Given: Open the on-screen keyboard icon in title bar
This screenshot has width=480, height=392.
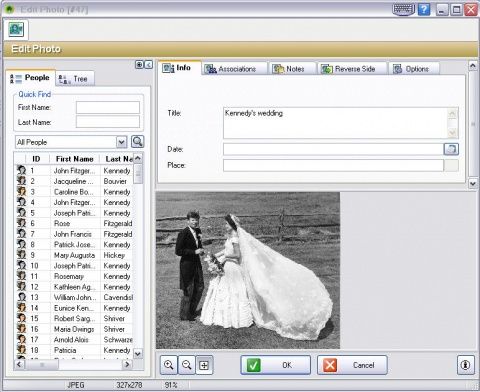Looking at the screenshot, I should (x=403, y=9).
